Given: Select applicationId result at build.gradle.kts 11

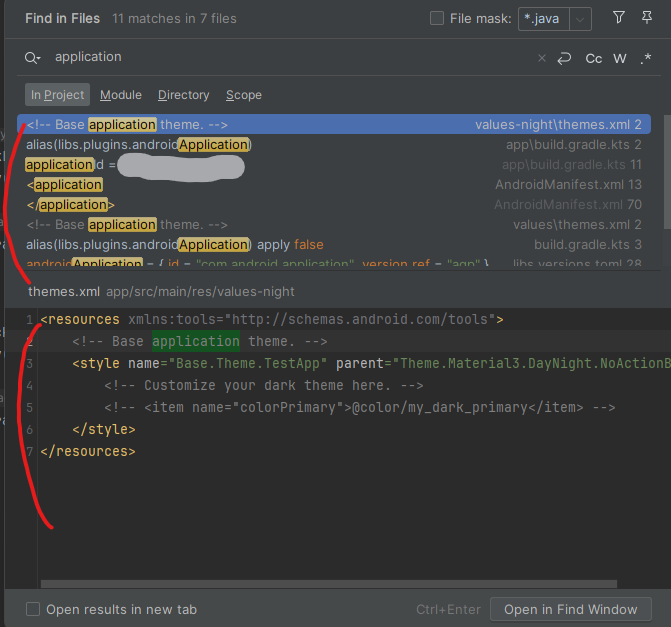Looking at the screenshot, I should coord(334,165).
